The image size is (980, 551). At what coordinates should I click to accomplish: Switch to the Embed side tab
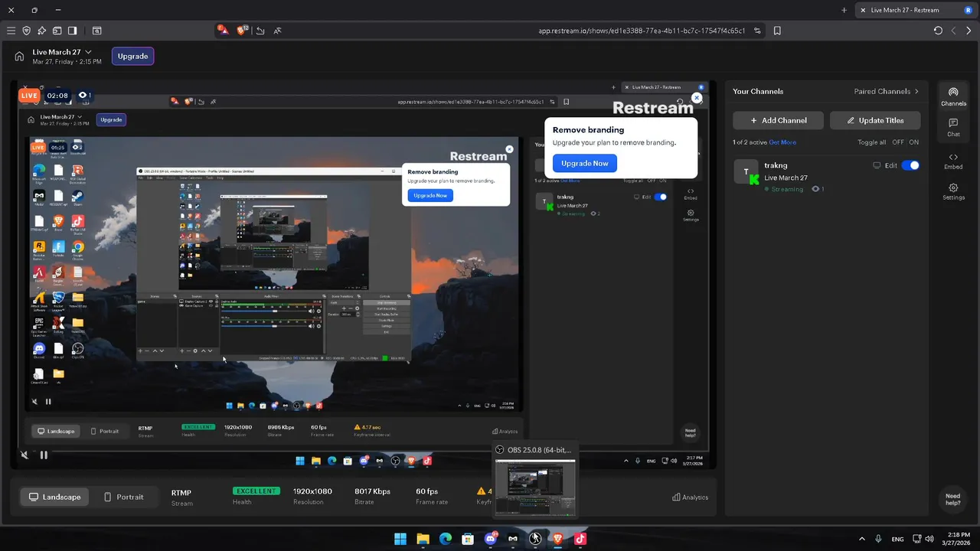click(953, 161)
